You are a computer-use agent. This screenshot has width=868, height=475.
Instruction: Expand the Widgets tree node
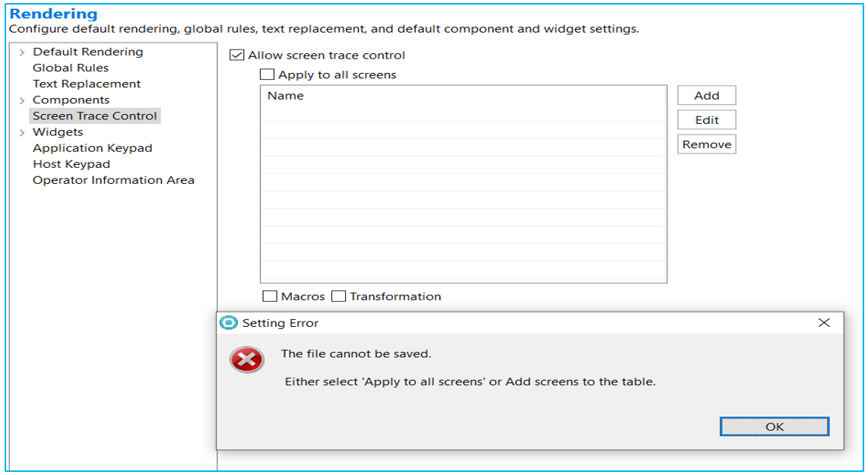[22, 132]
